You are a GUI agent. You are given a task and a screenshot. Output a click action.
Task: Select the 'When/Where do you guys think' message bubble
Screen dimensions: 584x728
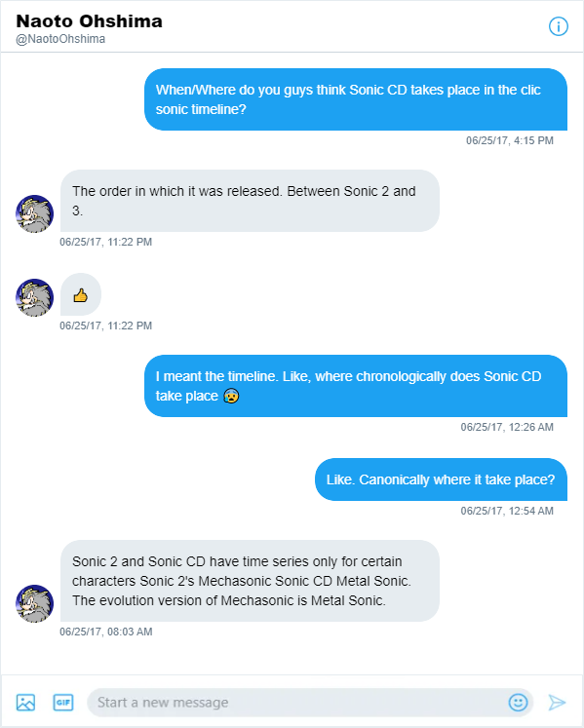pos(356,99)
